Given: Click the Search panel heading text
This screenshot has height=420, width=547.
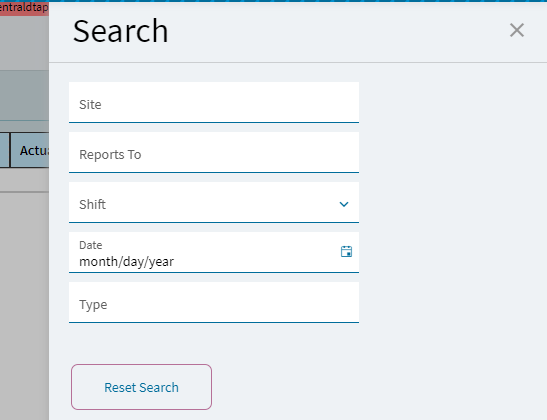Looking at the screenshot, I should [121, 31].
